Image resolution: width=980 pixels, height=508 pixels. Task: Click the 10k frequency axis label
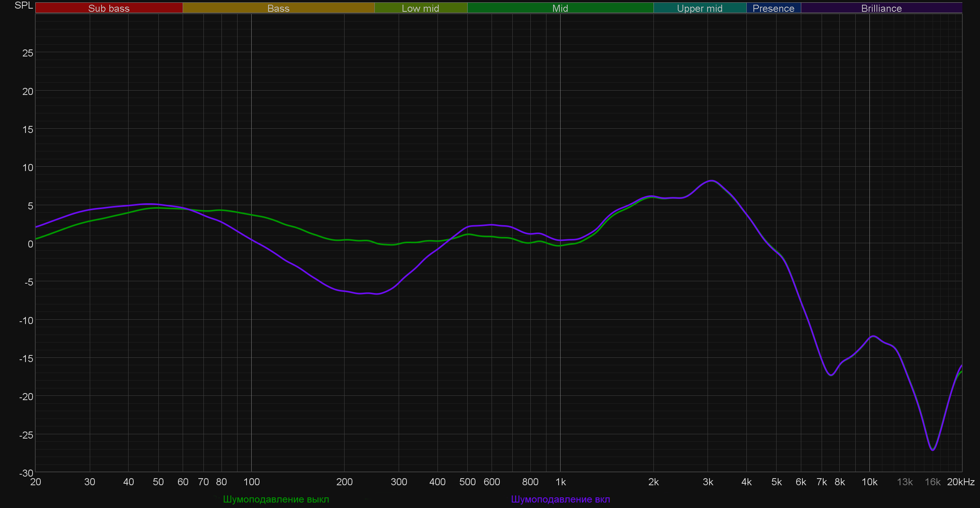pos(869,482)
